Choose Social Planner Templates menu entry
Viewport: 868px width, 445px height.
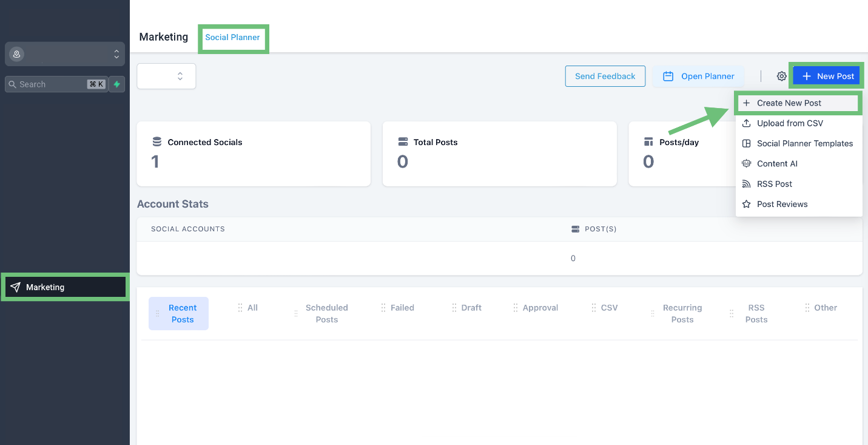tap(798, 144)
